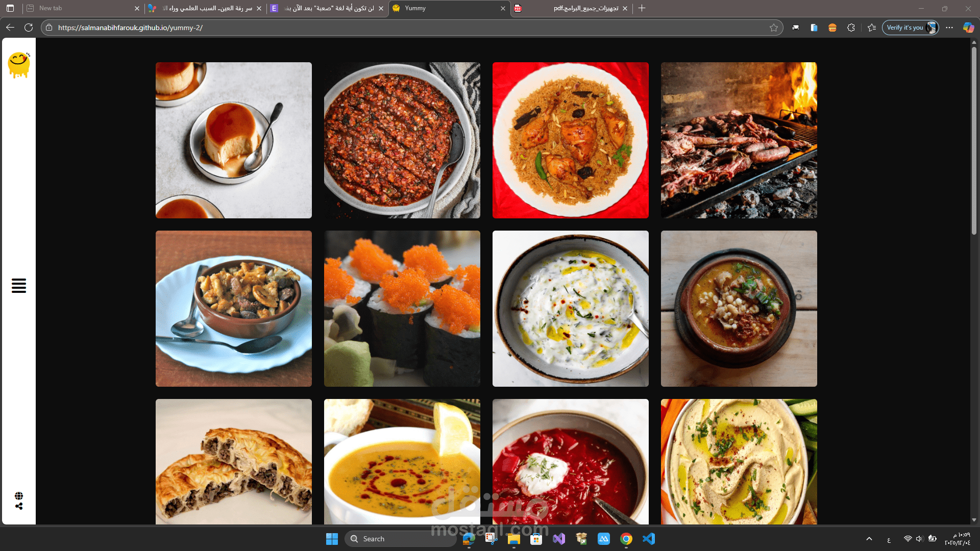
Task: Open Microsoft Edge from the taskbar
Action: [469, 539]
